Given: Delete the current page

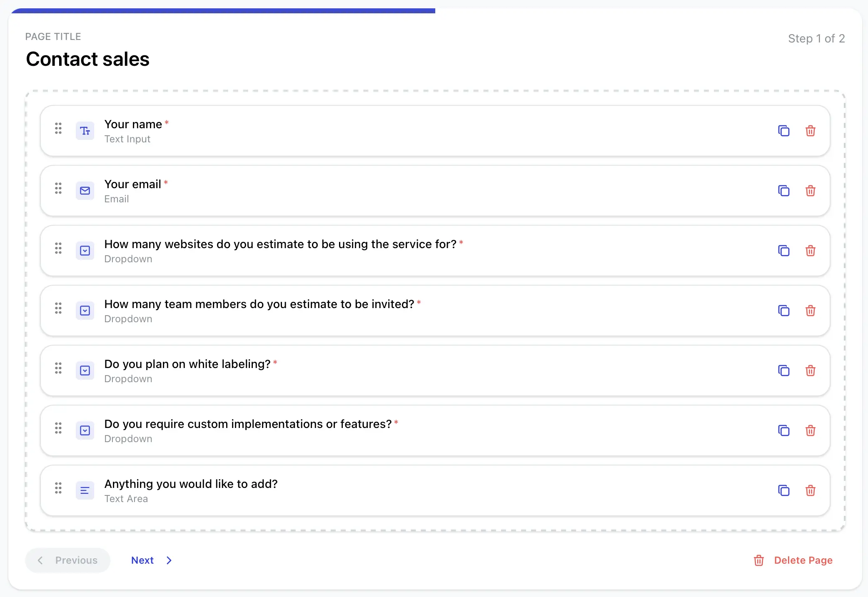Looking at the screenshot, I should (x=803, y=560).
